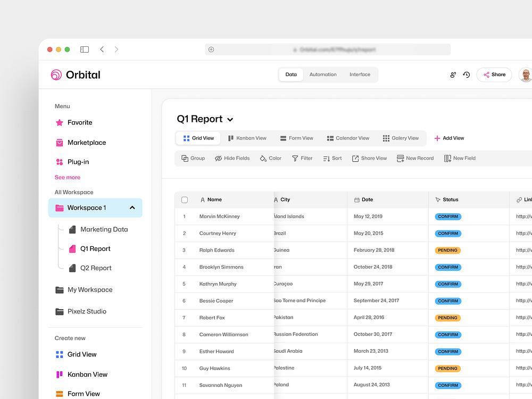Switch to the Automation tab
This screenshot has width=532, height=399.
pos(323,74)
